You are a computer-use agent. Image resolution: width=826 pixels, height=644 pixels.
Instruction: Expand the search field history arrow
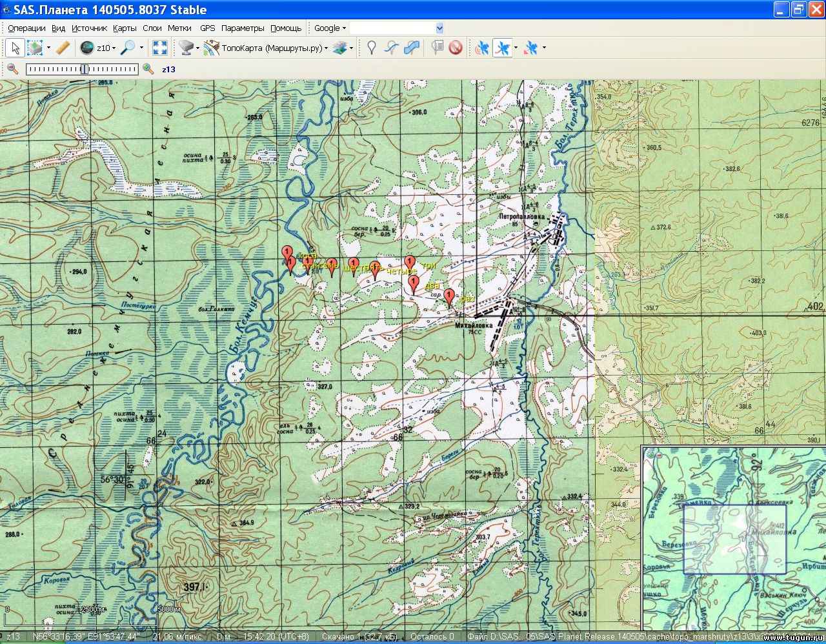(x=439, y=28)
